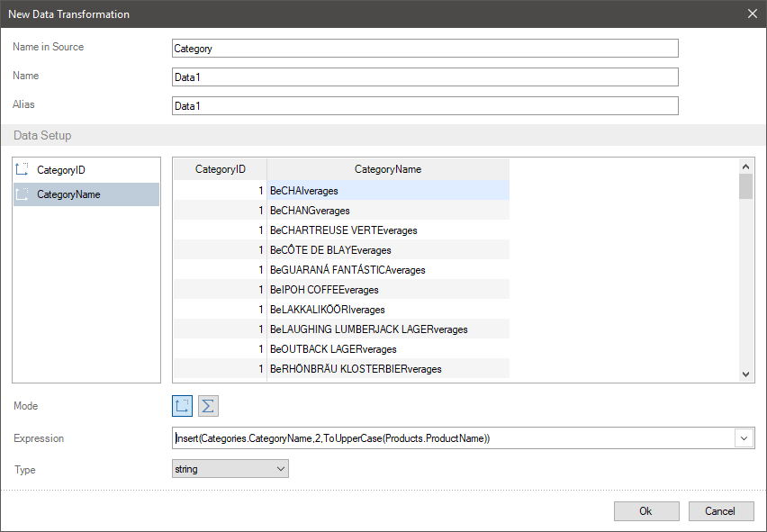Click the CategoryID field icon in list
Viewport: 767px width, 532px height.
23,169
